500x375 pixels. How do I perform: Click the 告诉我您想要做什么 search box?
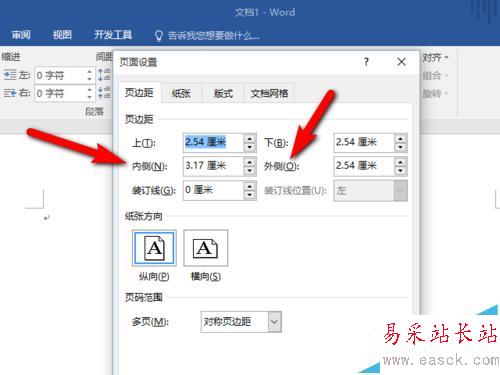[x=213, y=35]
